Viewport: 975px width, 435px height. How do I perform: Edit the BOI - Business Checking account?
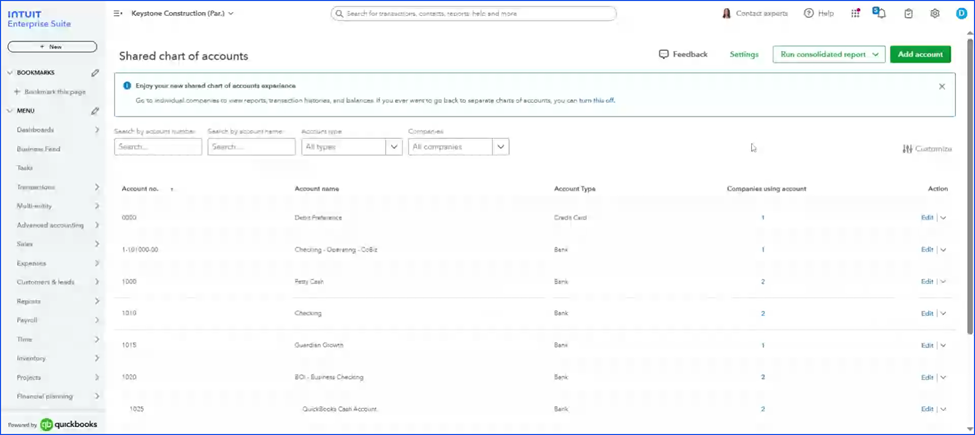[927, 377]
